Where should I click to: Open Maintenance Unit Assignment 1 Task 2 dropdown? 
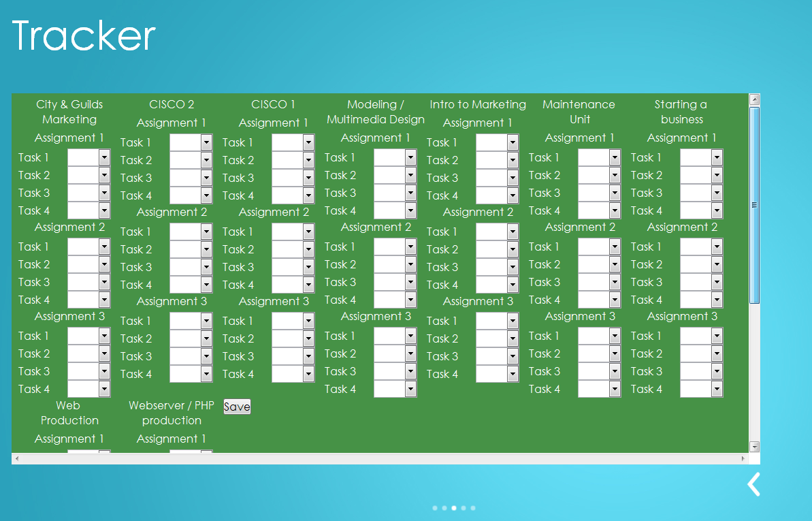pyautogui.click(x=599, y=176)
